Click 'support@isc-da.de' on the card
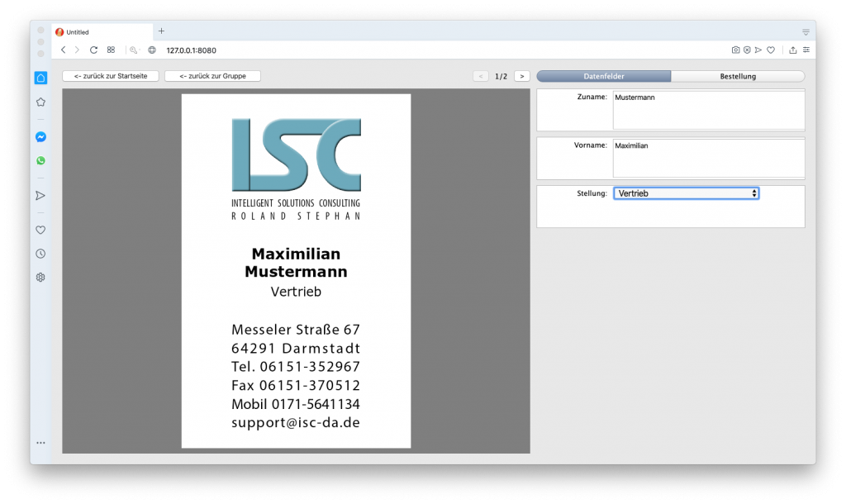846x504 pixels. (296, 422)
